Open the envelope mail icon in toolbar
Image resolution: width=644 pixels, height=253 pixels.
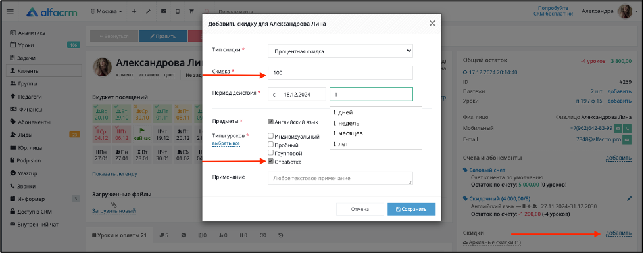coord(163,11)
